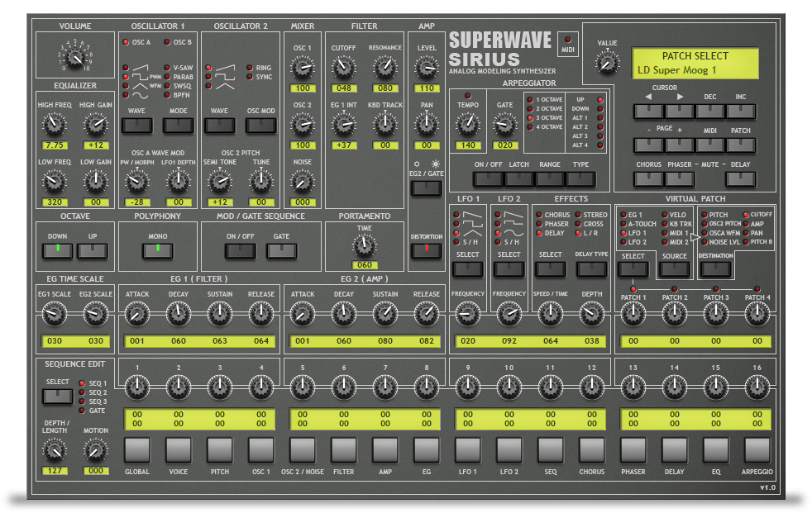Click the Chorus effect LED indicator
812x513 pixels.
[538, 215]
